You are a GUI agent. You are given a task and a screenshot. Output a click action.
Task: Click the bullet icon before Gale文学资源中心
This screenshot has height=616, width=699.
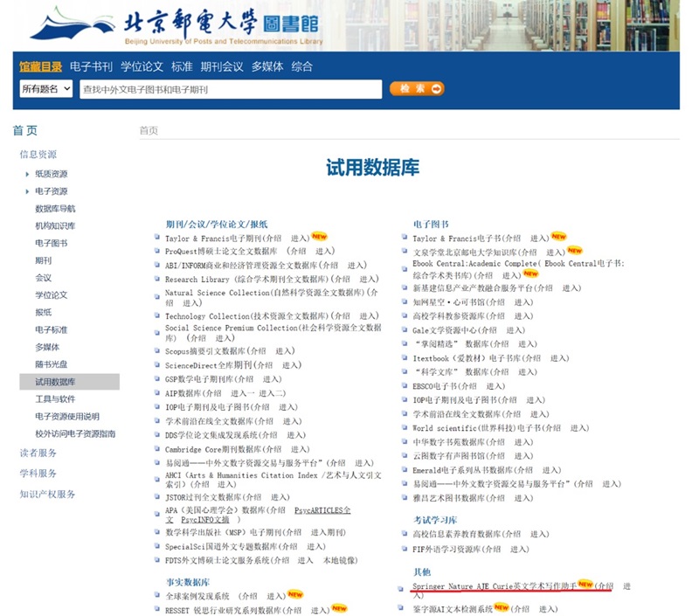coord(405,329)
